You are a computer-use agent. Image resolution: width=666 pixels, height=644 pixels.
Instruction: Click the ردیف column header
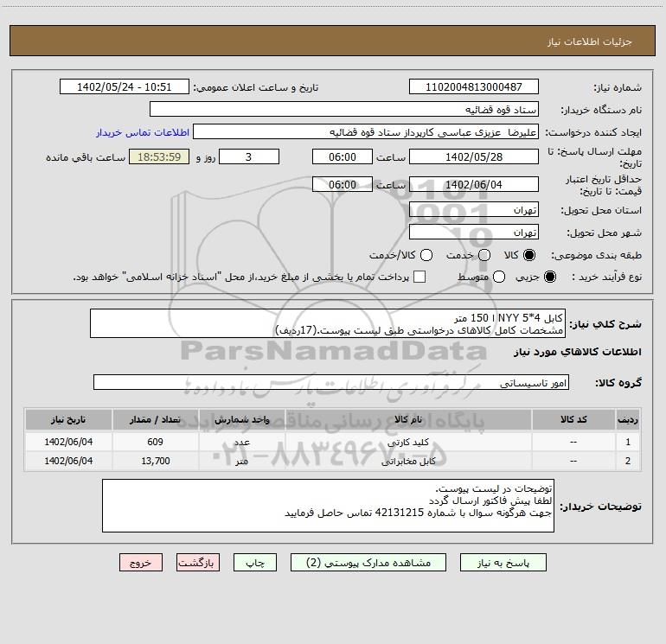coord(628,419)
